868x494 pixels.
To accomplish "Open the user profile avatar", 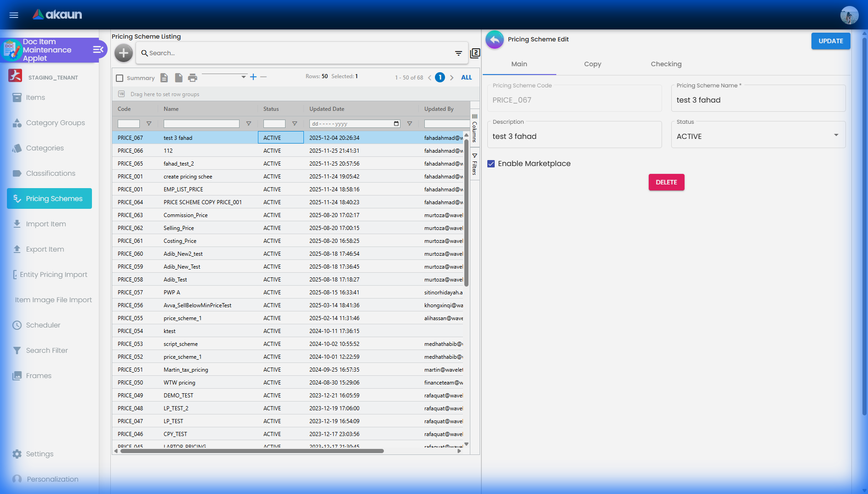I will click(849, 15).
